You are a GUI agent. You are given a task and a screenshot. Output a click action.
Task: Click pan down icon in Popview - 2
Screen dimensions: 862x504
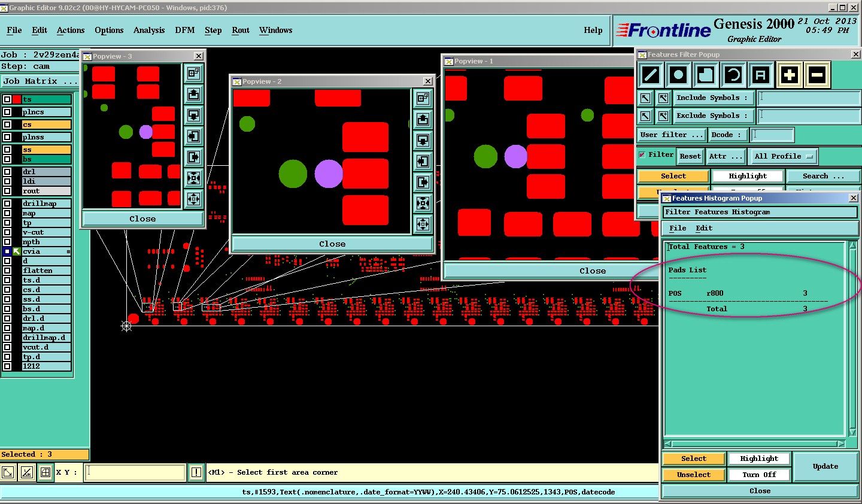coord(423,140)
